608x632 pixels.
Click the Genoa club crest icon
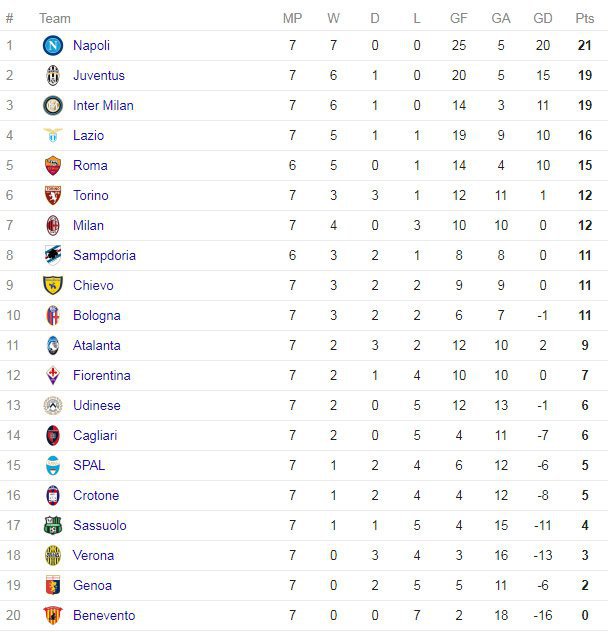click(x=53, y=585)
